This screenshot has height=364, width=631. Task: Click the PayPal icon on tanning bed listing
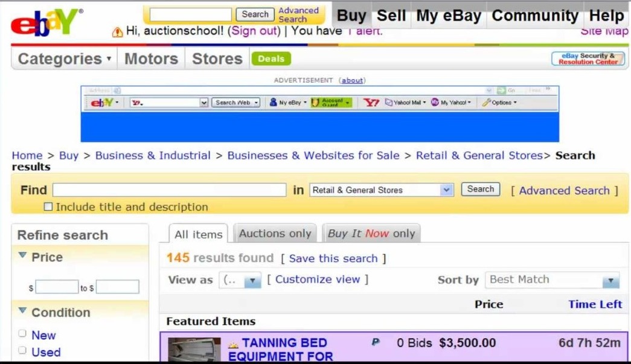(x=376, y=342)
